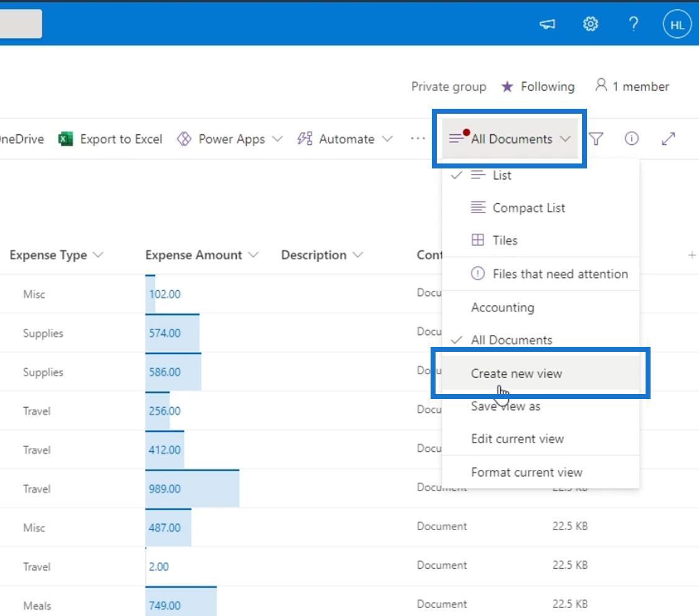699x616 pixels.
Task: Select the Tiles layout
Action: (x=541, y=241)
